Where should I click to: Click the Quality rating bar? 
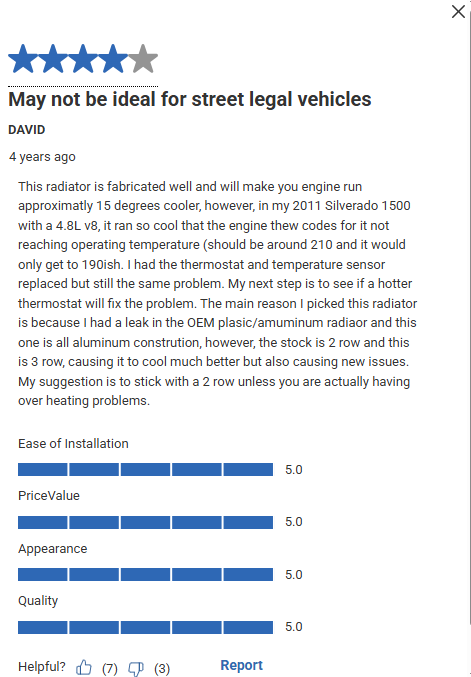(x=145, y=627)
